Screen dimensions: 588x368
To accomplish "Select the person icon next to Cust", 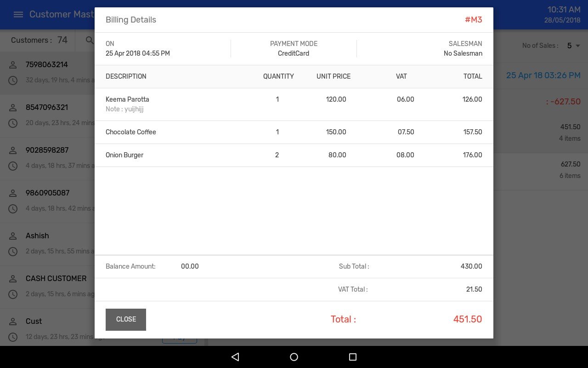I will 13,321.
